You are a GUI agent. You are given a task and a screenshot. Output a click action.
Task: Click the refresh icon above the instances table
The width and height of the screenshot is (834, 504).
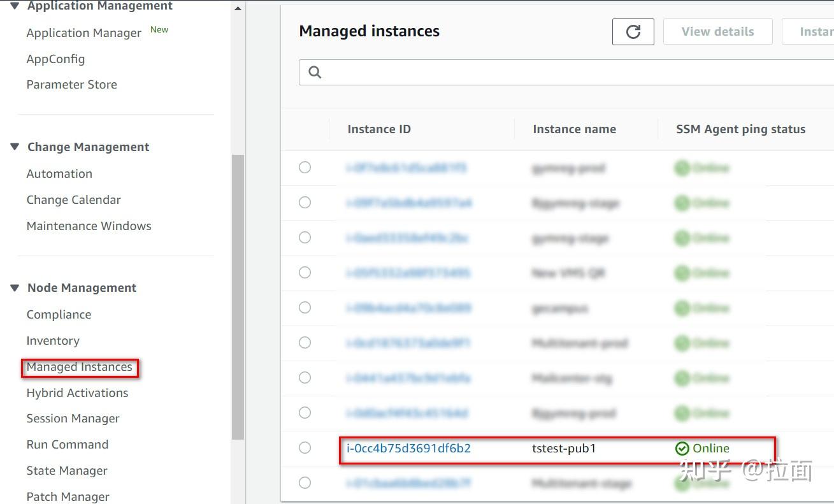[633, 31]
